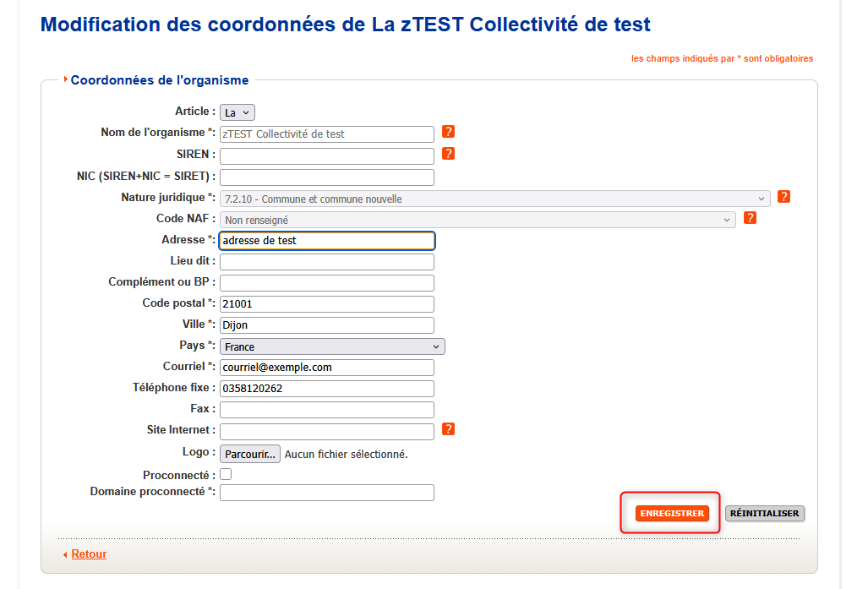Follow the Retour link
This screenshot has height=589, width=868.
(x=89, y=554)
